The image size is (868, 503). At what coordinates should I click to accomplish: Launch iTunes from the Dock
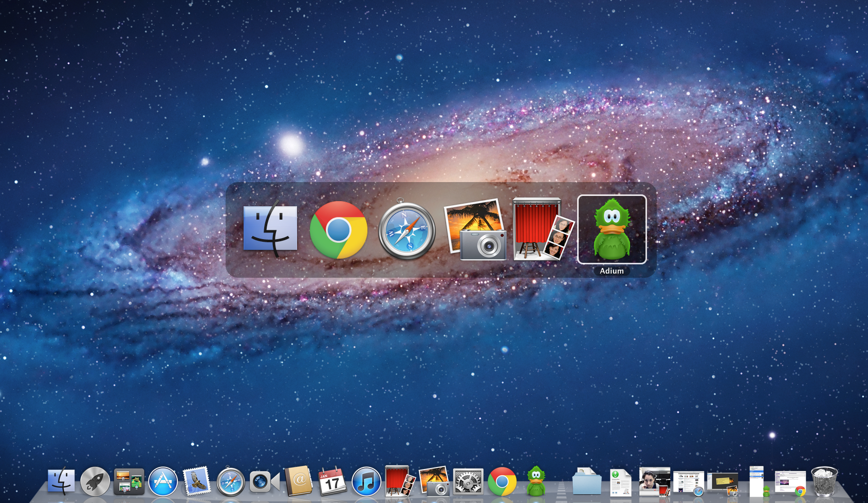pyautogui.click(x=366, y=482)
